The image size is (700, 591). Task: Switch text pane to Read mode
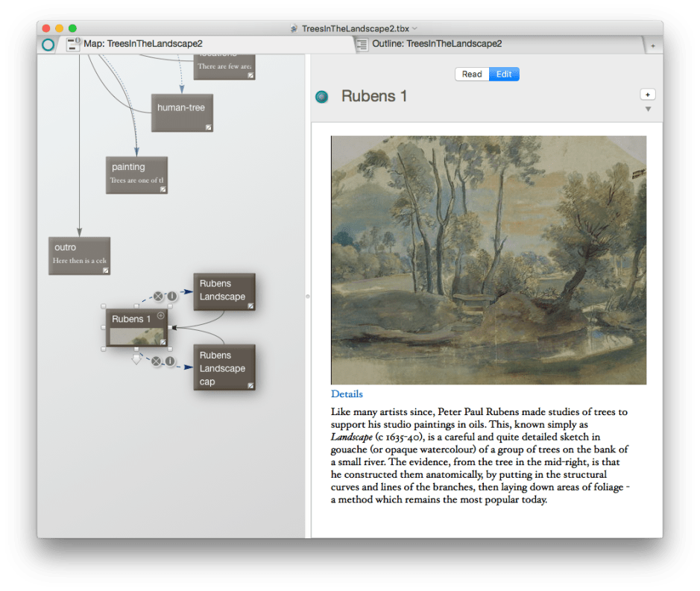coord(472,75)
